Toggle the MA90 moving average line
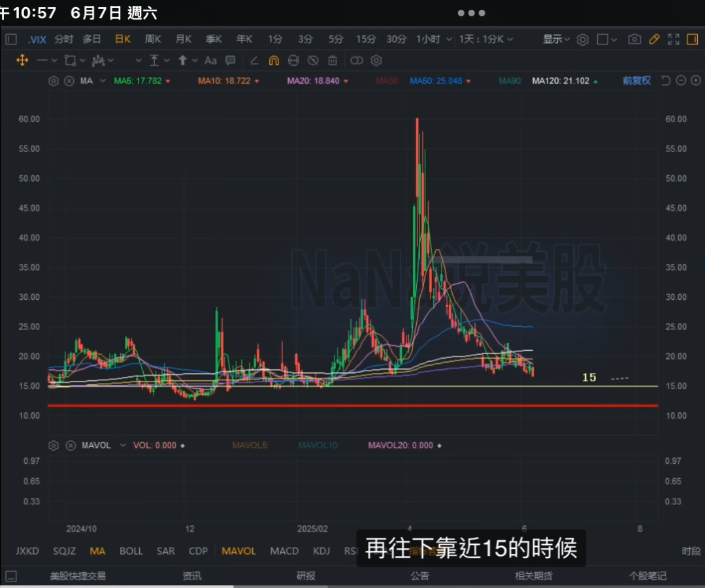The width and height of the screenshot is (705, 588). 509,81
